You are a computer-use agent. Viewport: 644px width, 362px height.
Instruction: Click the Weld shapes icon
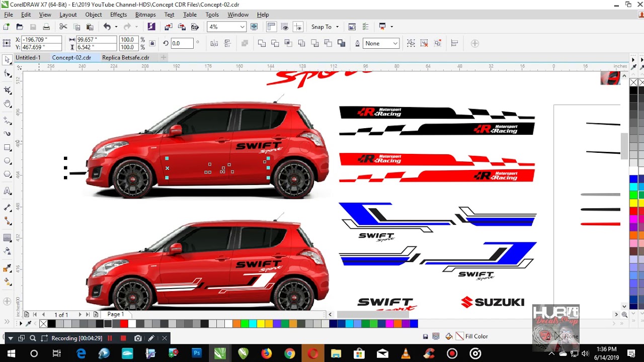coord(262,43)
